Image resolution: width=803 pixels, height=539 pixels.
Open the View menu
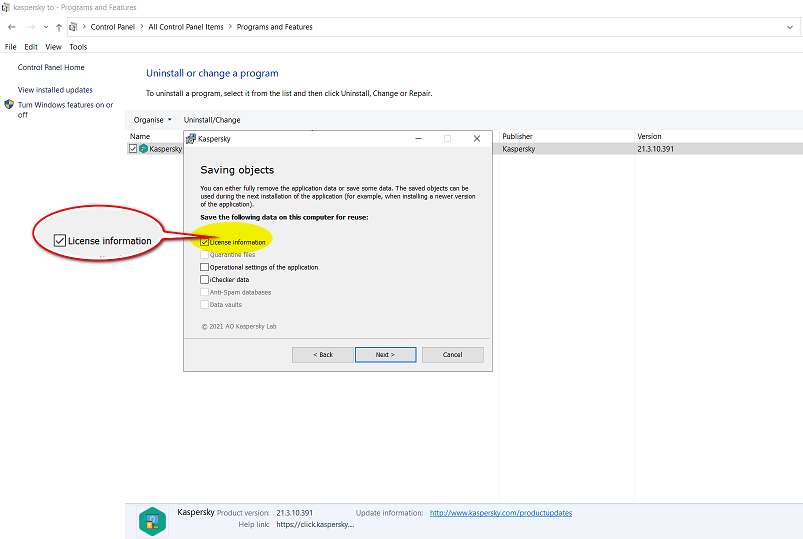(53, 47)
